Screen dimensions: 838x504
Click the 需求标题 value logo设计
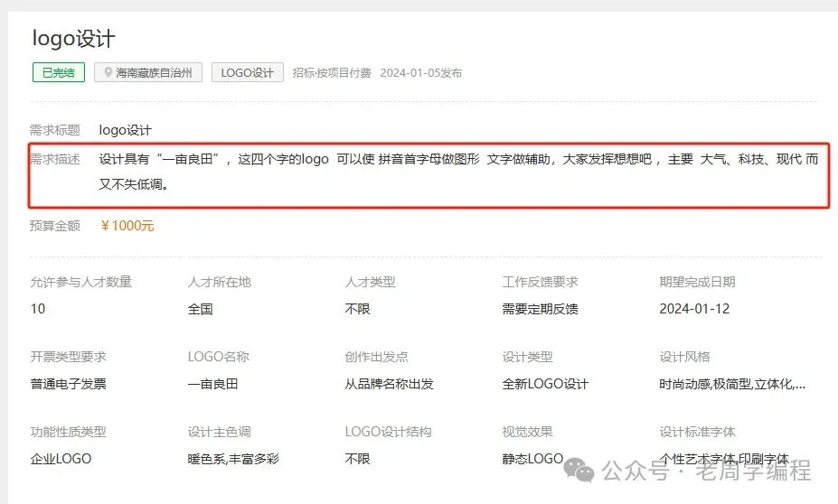coord(126,130)
